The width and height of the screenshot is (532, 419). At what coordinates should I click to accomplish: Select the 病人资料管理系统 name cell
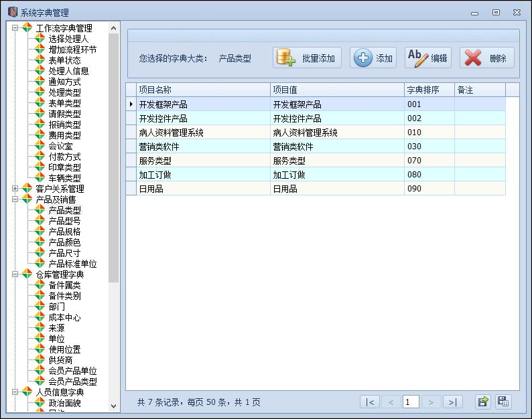tap(203, 133)
